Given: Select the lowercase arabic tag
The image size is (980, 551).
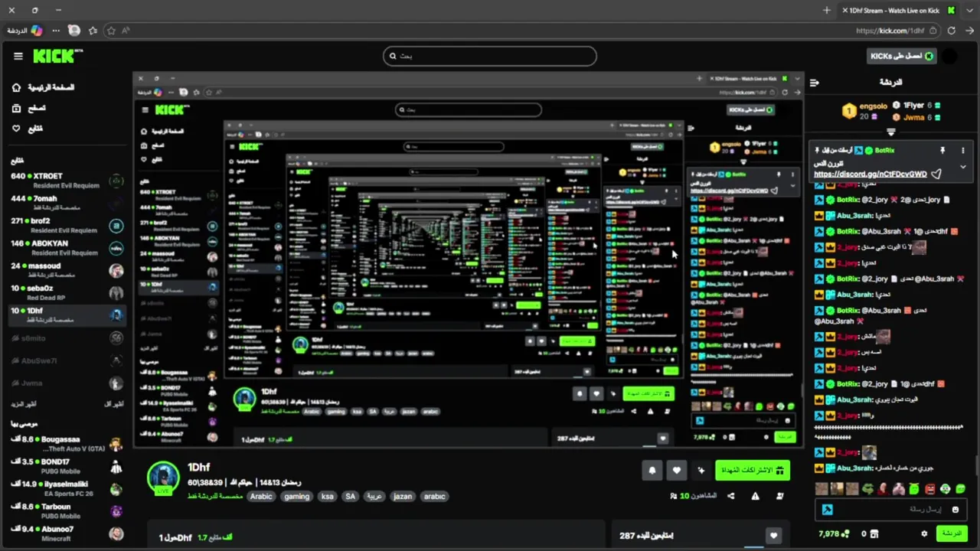Looking at the screenshot, I should [x=434, y=496].
